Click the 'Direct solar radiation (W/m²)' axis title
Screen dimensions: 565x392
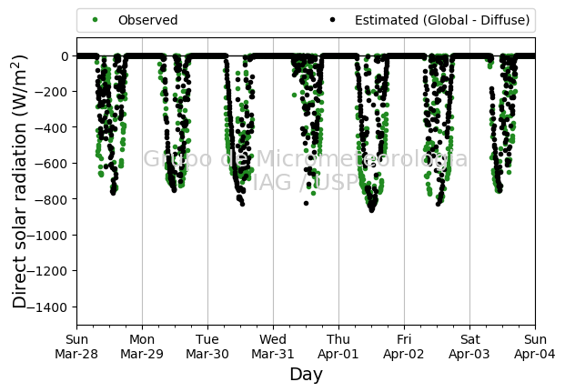[x=19, y=181]
